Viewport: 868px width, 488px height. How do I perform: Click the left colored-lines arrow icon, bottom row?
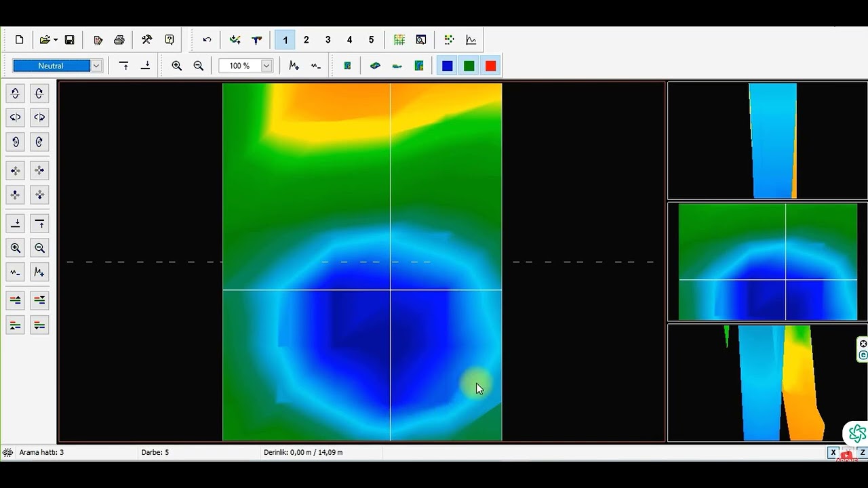pos(16,325)
